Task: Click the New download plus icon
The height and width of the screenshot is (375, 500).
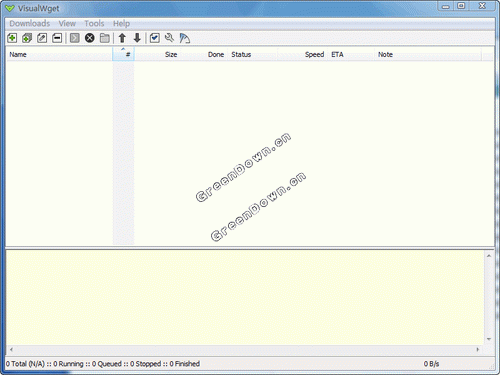Action: click(x=12, y=38)
